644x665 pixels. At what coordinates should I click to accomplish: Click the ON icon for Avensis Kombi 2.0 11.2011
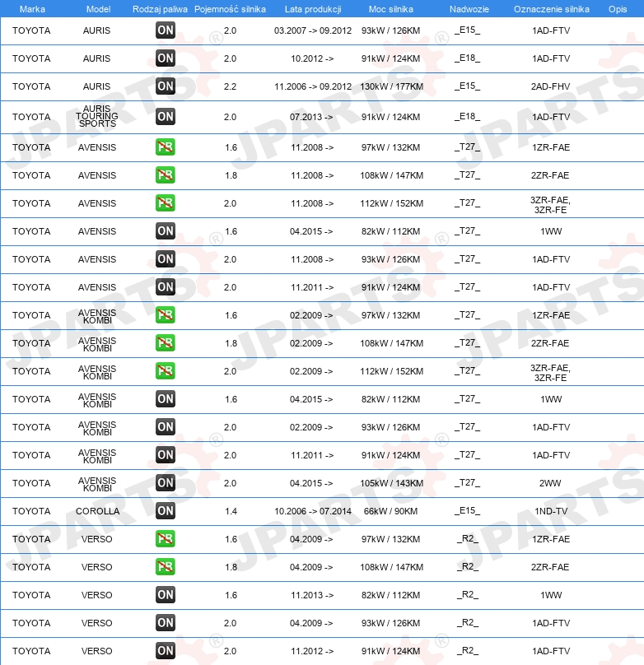166,455
